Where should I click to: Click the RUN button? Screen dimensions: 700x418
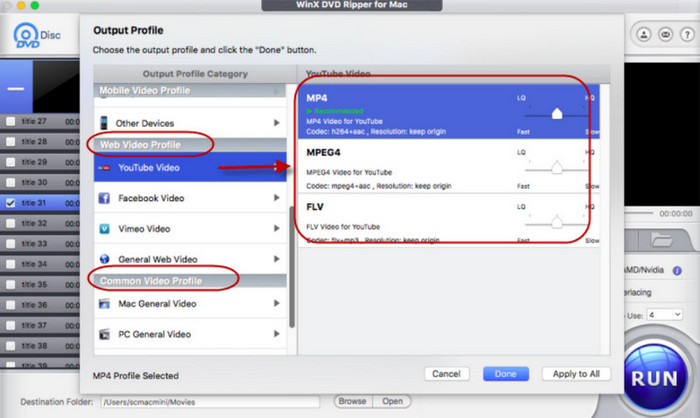(x=654, y=378)
